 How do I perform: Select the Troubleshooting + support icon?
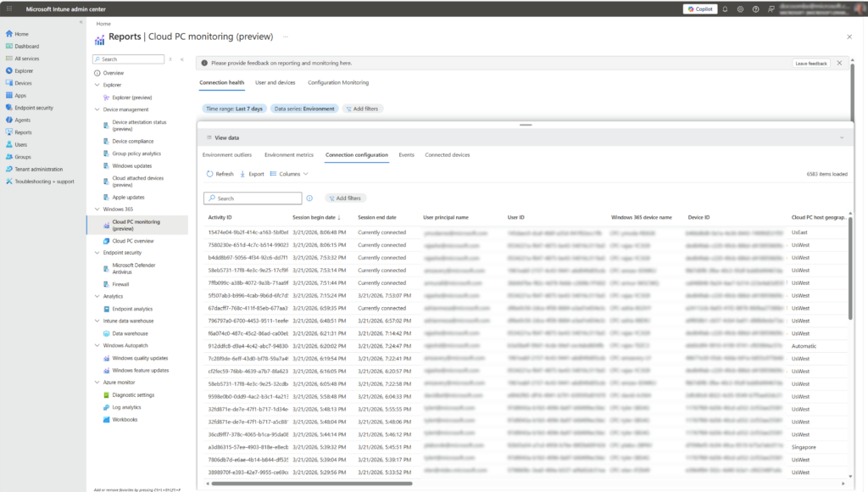pyautogui.click(x=8, y=182)
